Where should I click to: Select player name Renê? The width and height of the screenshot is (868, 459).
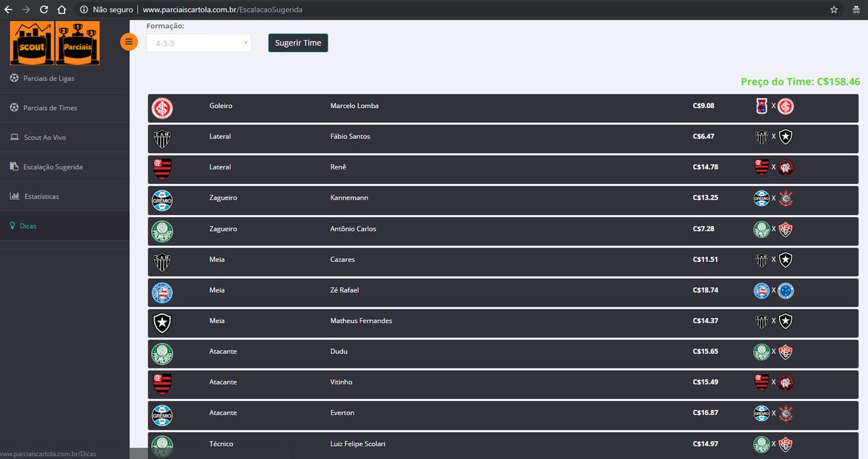pyautogui.click(x=339, y=167)
